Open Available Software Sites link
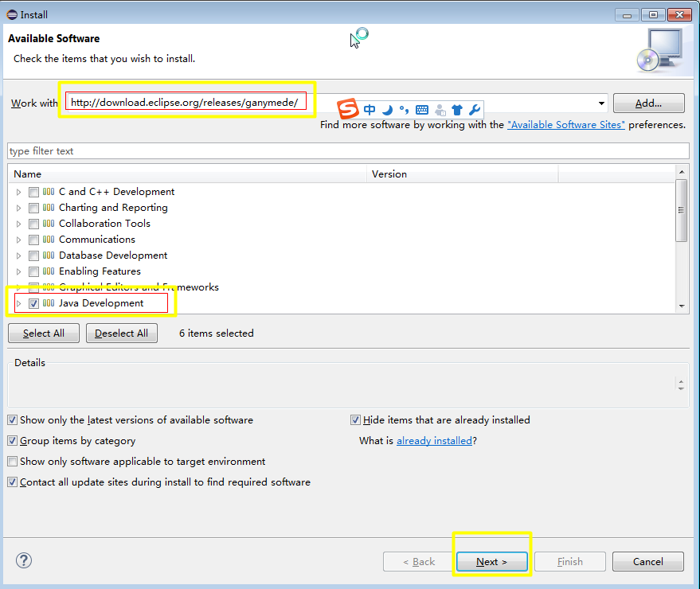This screenshot has height=589, width=700. [x=566, y=125]
